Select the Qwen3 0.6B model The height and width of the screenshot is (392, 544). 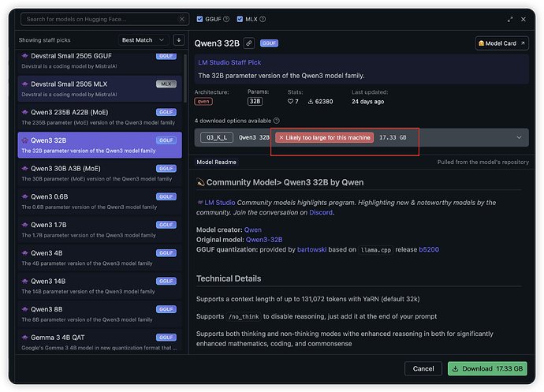tap(99, 201)
